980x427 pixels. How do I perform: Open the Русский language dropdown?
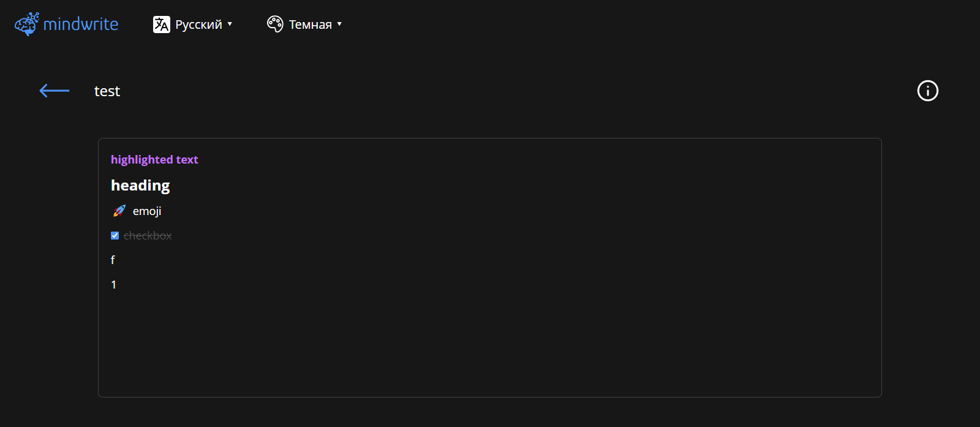coord(193,25)
